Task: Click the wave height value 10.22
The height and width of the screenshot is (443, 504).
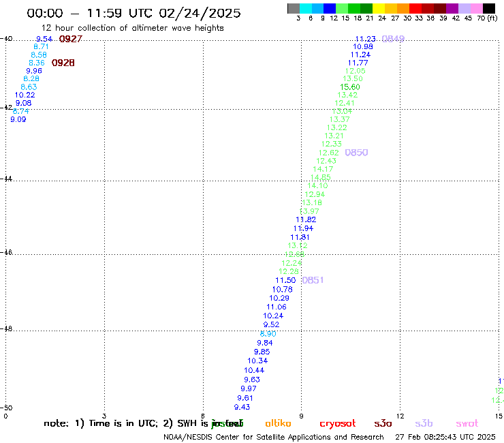Action: (25, 95)
